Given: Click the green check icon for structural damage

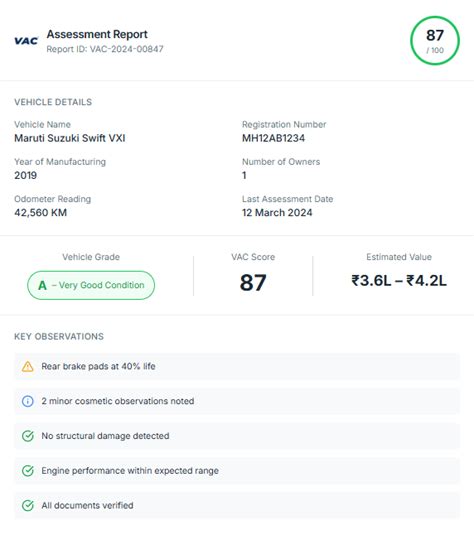Looking at the screenshot, I should tap(28, 436).
